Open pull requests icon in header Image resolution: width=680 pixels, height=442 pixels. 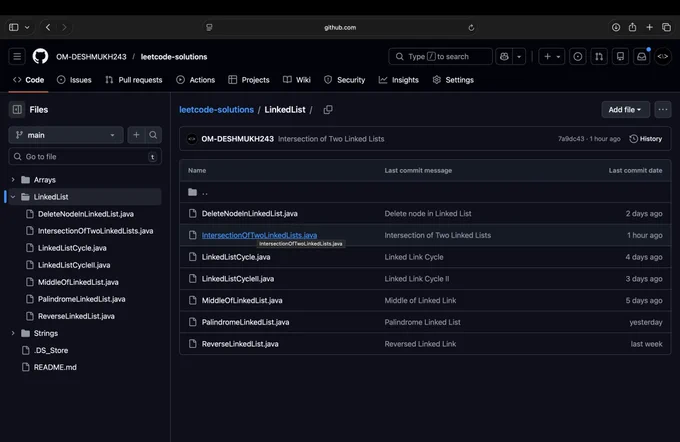pos(599,56)
